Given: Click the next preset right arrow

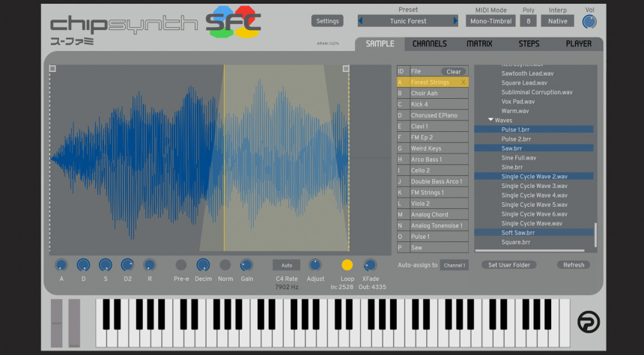Looking at the screenshot, I should point(455,21).
